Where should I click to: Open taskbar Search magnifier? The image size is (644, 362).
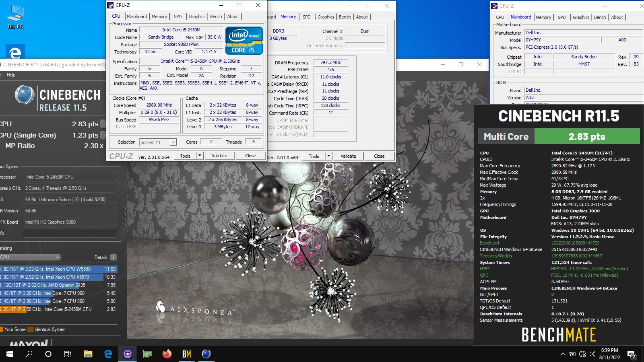29,354
